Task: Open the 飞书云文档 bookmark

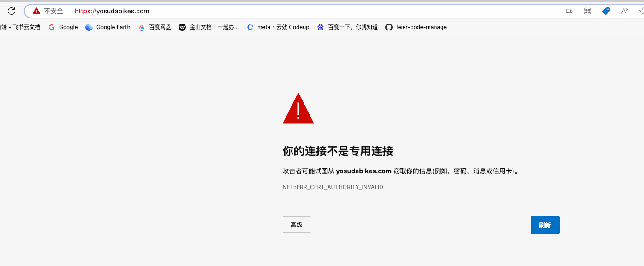Action: [21, 27]
